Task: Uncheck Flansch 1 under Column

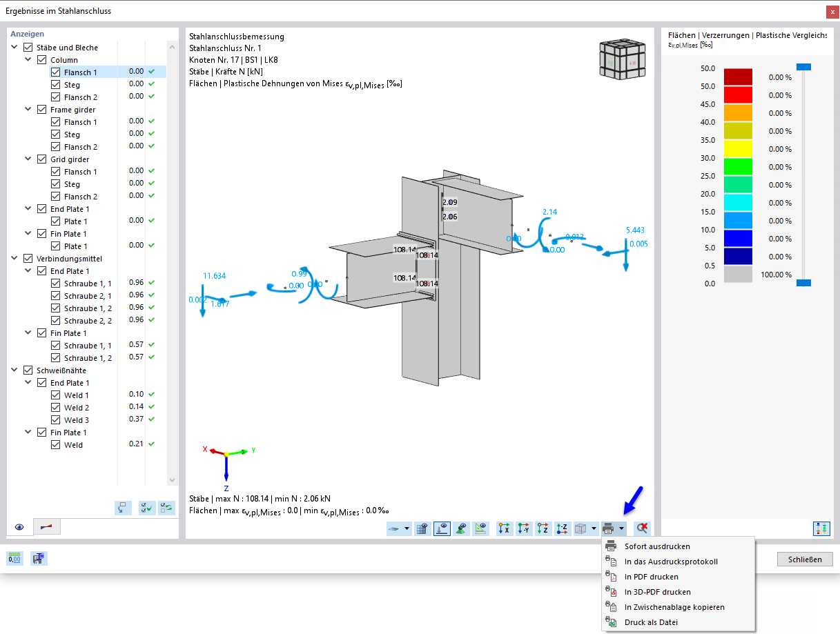Action: [x=56, y=72]
